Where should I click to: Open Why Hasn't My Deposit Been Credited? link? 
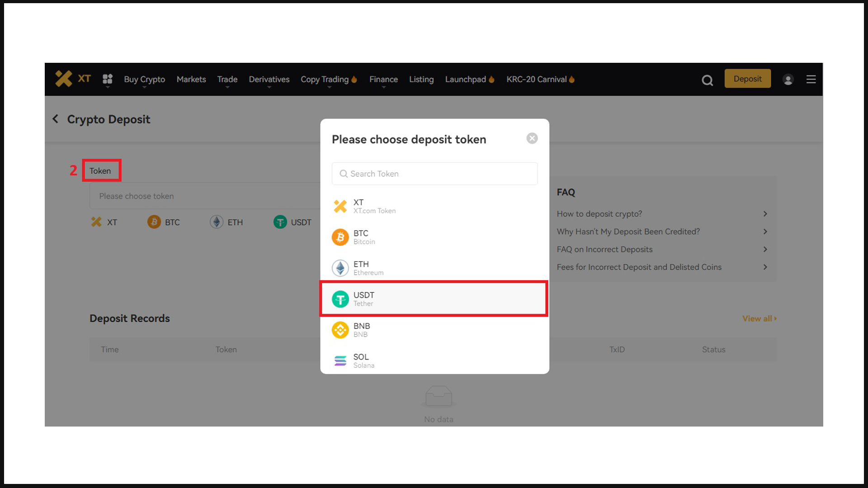(628, 231)
